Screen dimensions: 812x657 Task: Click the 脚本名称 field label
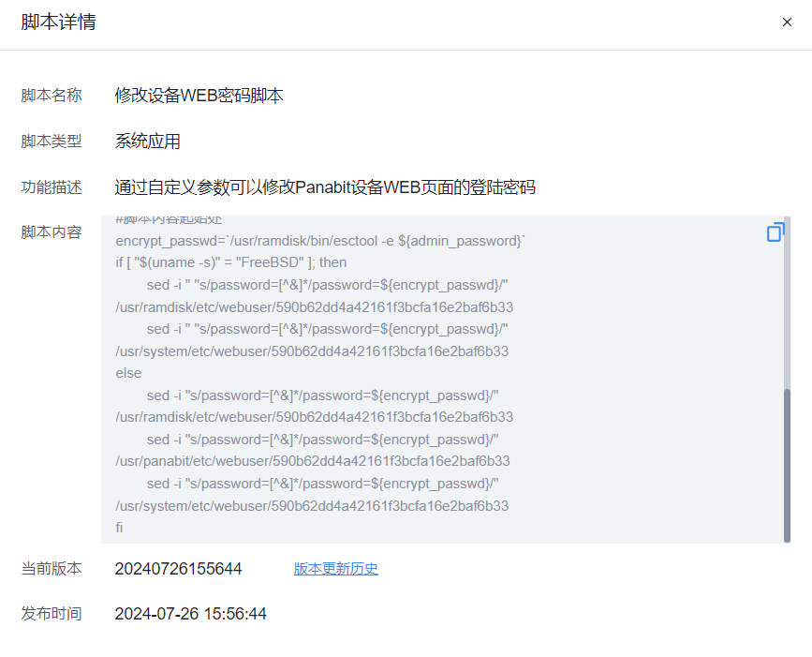51,95
